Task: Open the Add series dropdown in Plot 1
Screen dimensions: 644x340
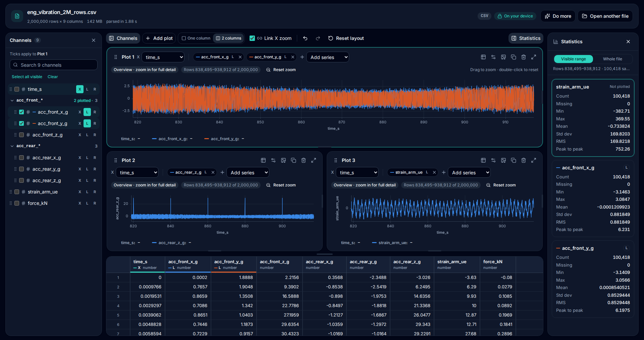Action: pyautogui.click(x=328, y=57)
